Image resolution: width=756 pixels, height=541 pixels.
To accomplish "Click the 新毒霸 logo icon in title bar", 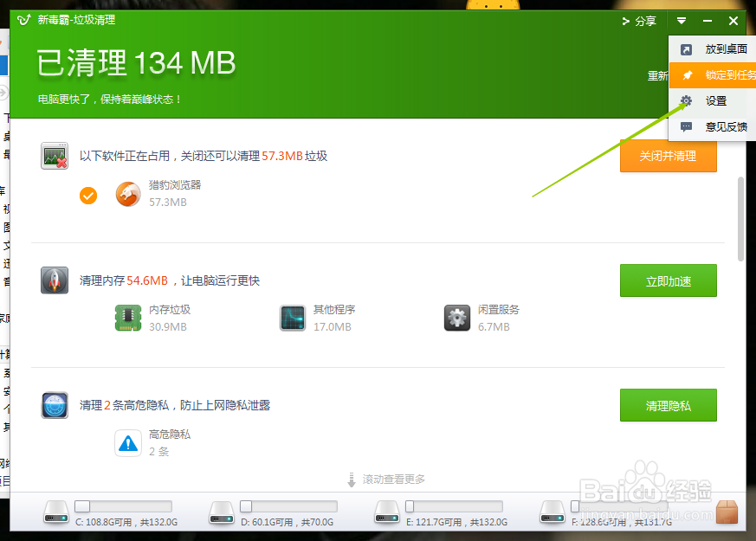I will [24, 20].
